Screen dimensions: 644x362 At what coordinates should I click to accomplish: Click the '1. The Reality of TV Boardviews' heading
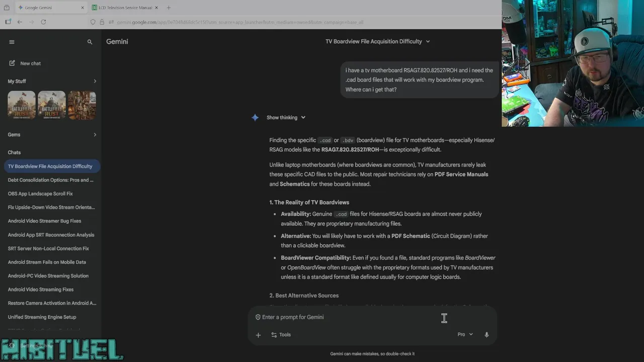coord(309,202)
